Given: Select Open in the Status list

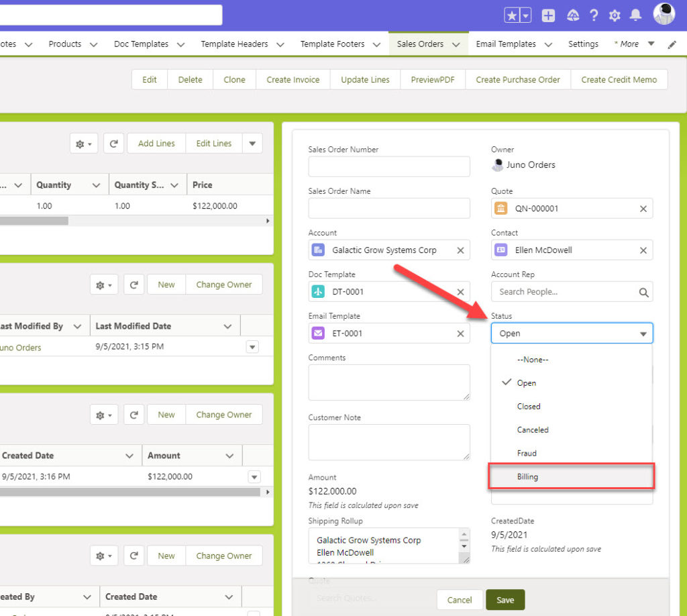Looking at the screenshot, I should pyautogui.click(x=572, y=383).
